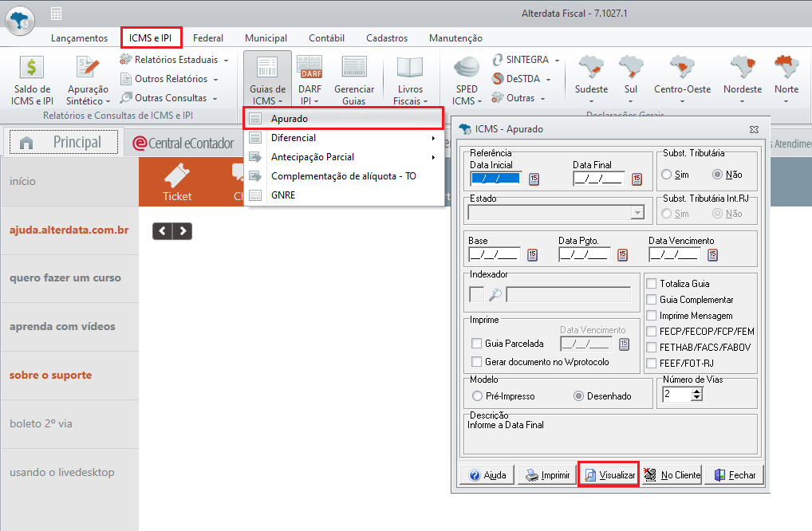This screenshot has height=531, width=812.
Task: Click the Imprimir button
Action: coord(547,474)
